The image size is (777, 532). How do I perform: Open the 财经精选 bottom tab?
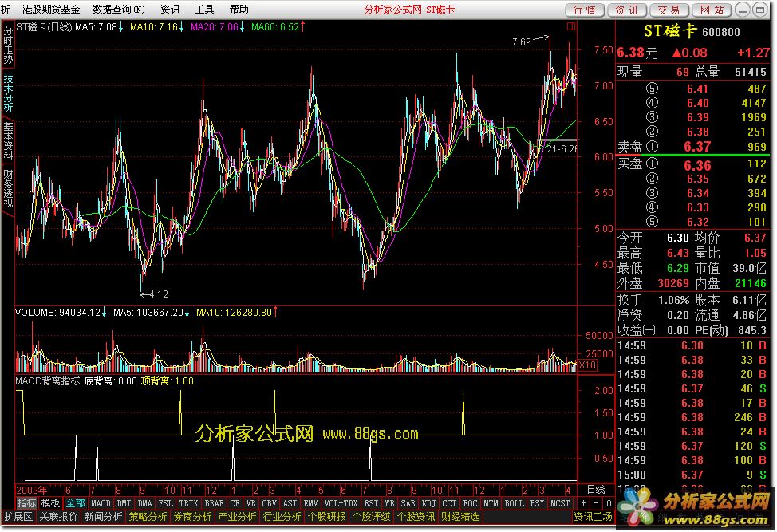click(x=460, y=517)
